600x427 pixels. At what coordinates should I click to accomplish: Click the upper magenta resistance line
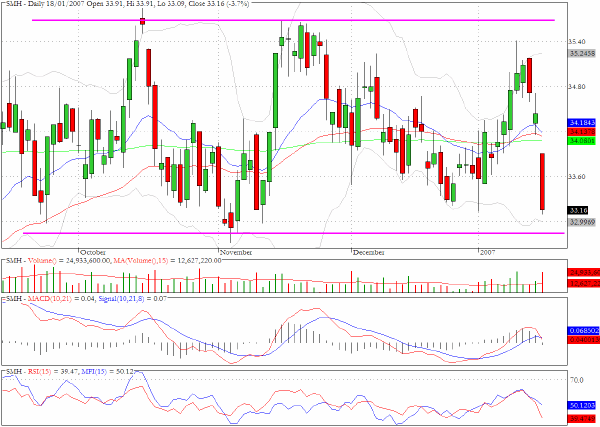tap(293, 20)
